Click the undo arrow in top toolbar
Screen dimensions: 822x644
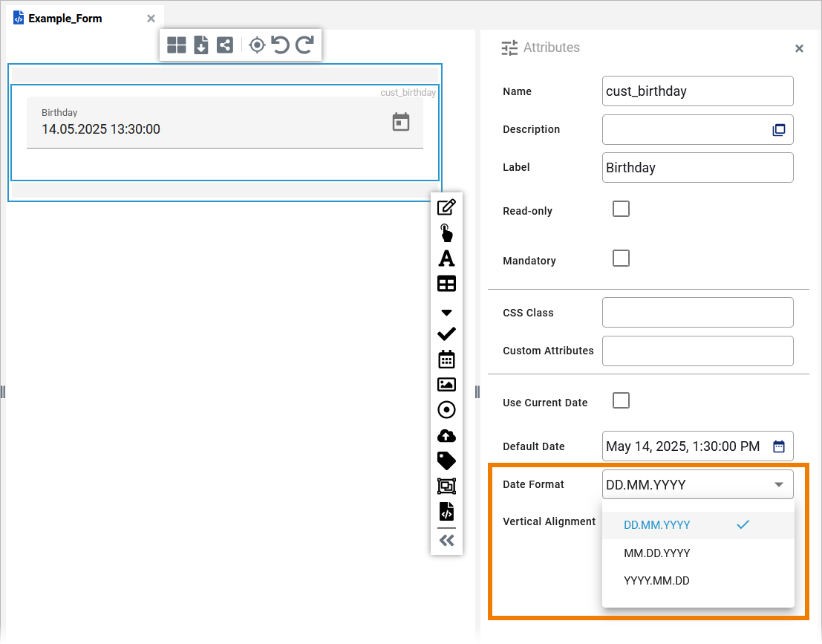click(x=280, y=45)
